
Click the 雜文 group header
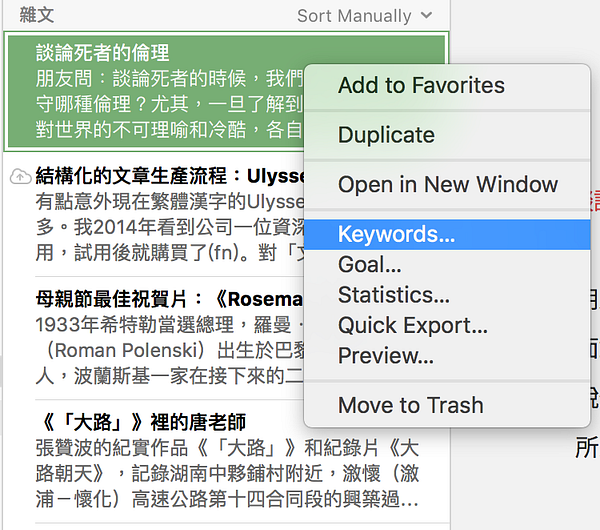tap(36, 15)
